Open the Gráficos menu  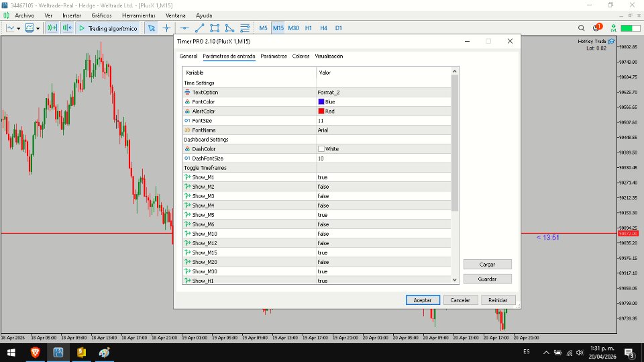click(101, 15)
